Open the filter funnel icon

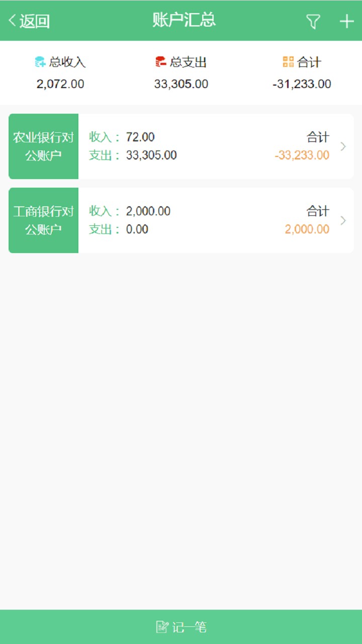coord(313,21)
